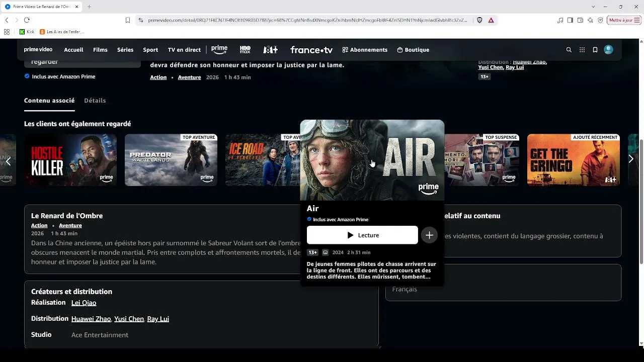
Task: Close the Prime Video browser tab
Action: [x=77, y=7]
